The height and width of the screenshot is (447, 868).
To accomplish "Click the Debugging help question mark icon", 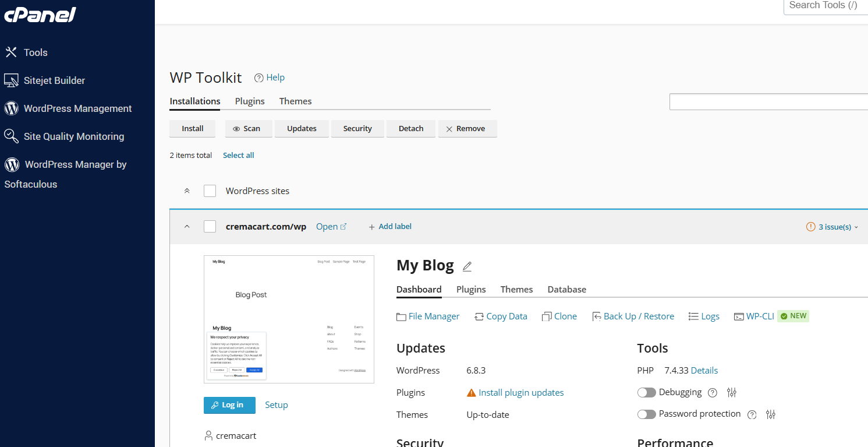I will point(712,393).
